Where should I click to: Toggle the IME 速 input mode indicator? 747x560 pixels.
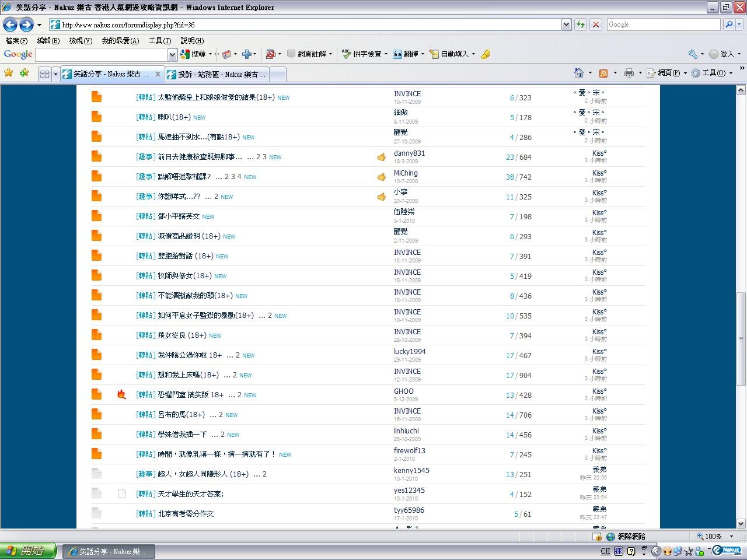click(x=618, y=551)
